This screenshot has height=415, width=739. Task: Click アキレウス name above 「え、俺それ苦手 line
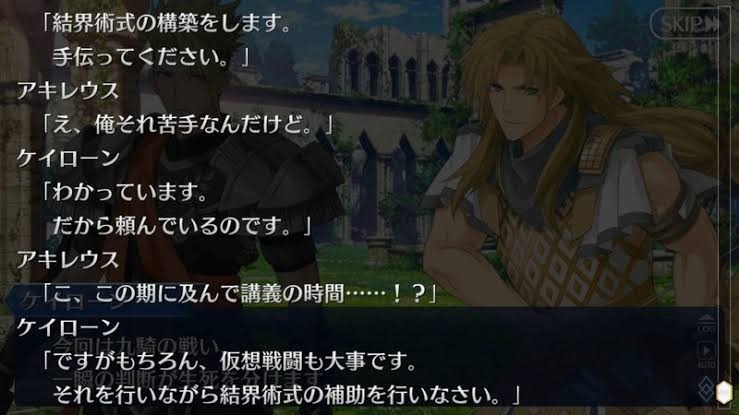point(68,91)
